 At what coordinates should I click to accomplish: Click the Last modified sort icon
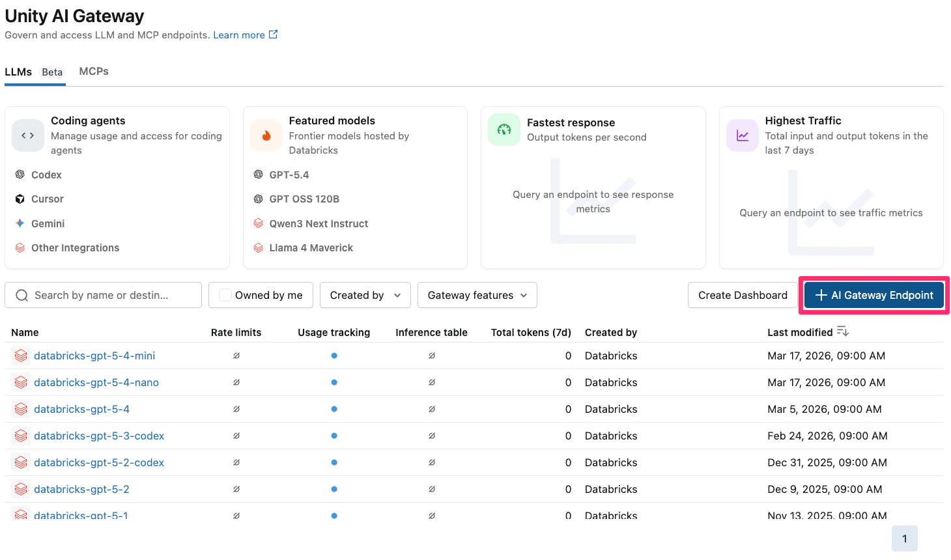pos(842,331)
